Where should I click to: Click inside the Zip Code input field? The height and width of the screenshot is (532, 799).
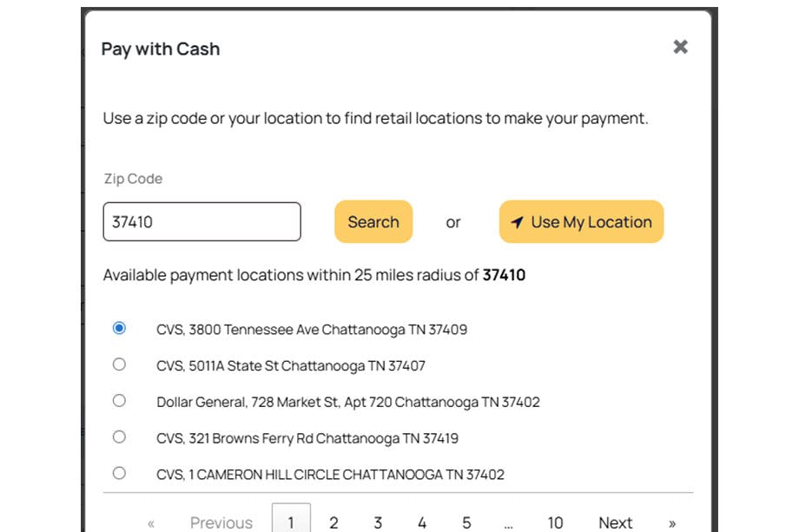pyautogui.click(x=201, y=222)
